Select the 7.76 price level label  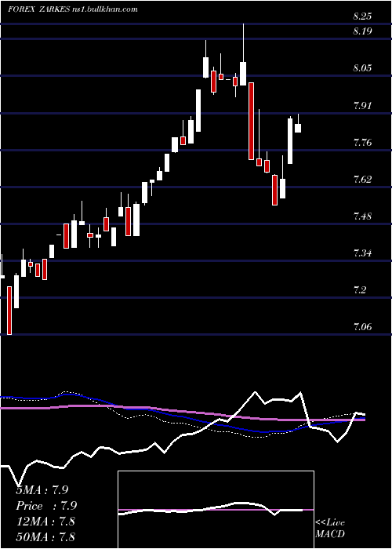click(x=362, y=142)
